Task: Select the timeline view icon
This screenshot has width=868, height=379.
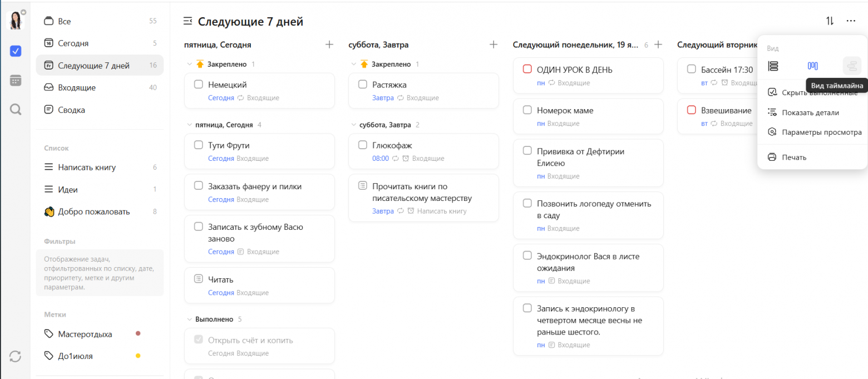Action: pyautogui.click(x=851, y=66)
